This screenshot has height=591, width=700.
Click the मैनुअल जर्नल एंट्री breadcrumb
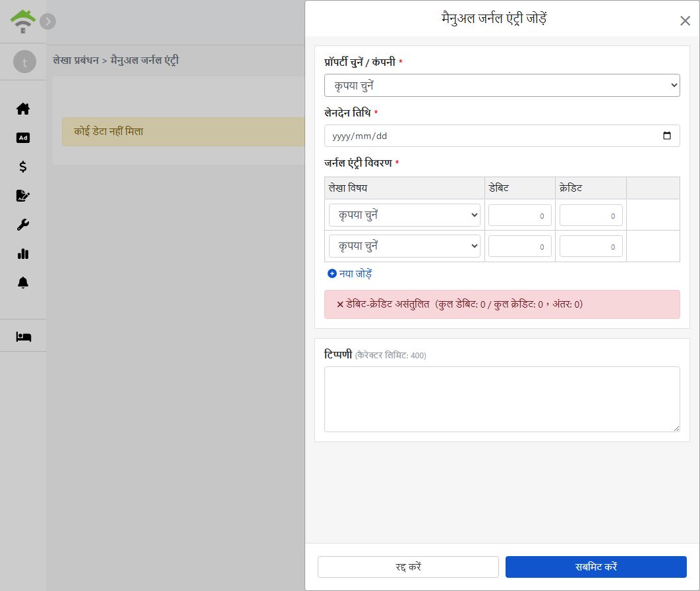(144, 60)
